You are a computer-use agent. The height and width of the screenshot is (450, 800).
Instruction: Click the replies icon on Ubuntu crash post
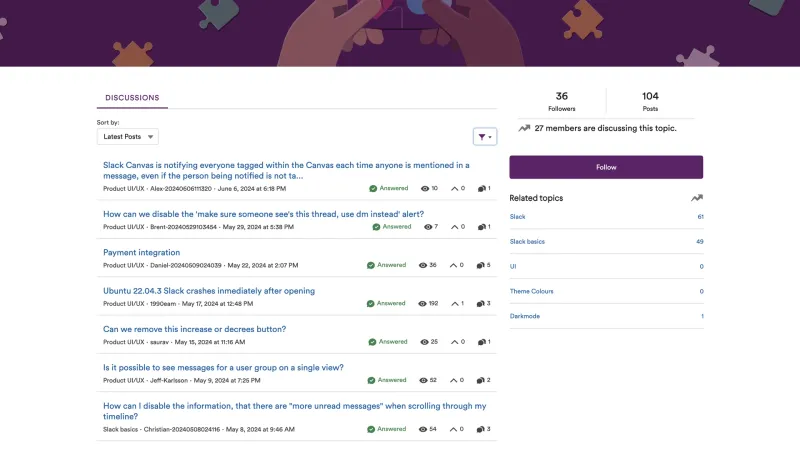480,304
